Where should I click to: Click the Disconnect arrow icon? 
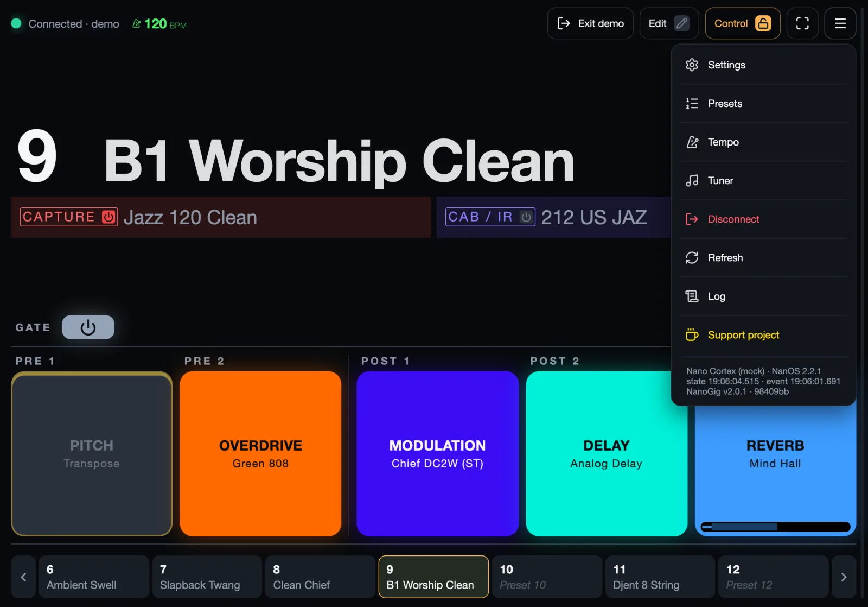692,219
